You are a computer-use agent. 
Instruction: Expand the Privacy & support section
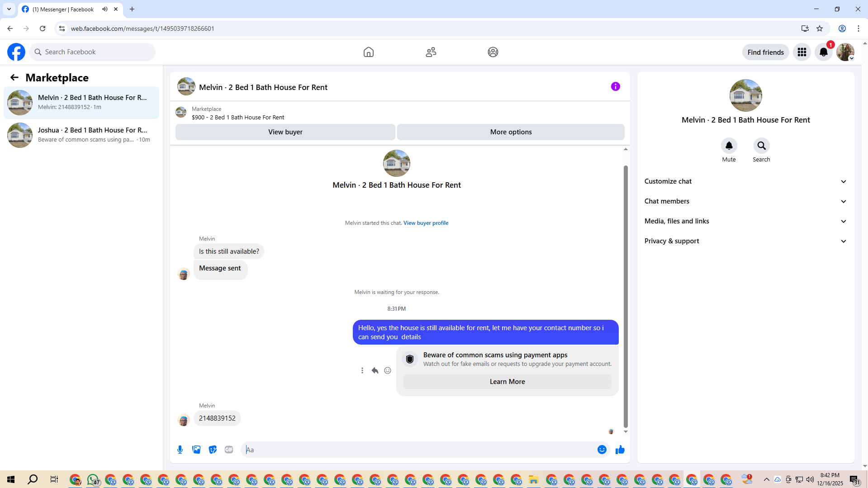coord(745,241)
